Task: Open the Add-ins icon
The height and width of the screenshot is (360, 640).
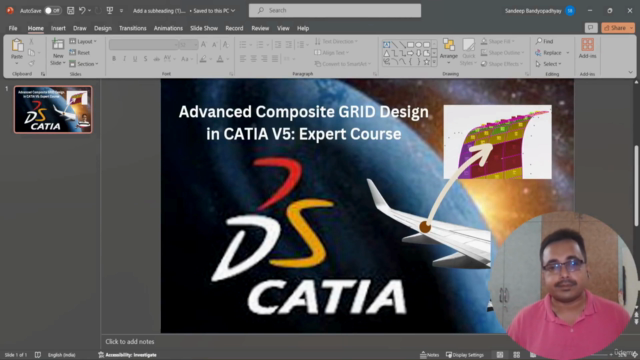Action: coord(587,44)
